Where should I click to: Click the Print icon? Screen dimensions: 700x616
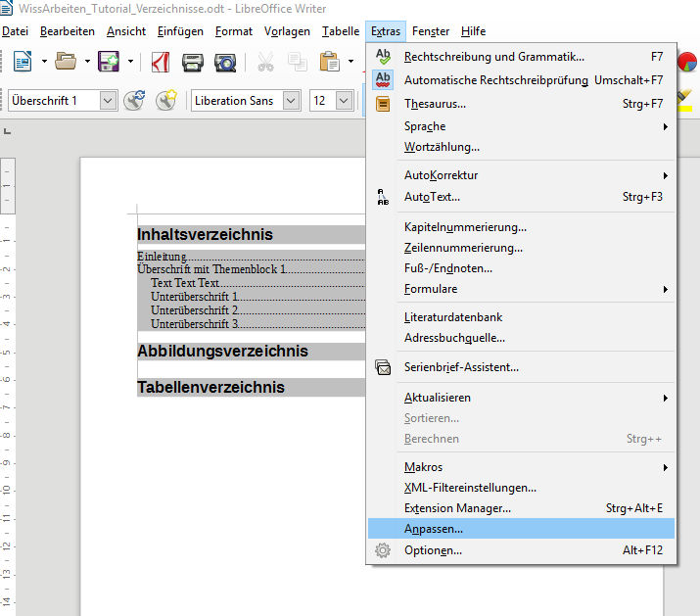click(193, 62)
